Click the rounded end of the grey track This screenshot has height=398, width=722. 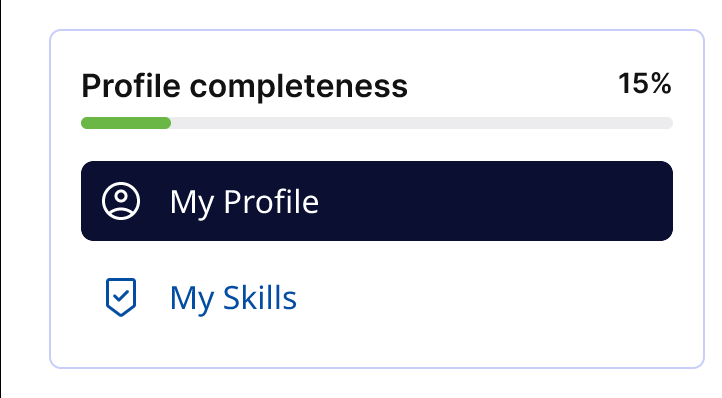tap(668, 123)
